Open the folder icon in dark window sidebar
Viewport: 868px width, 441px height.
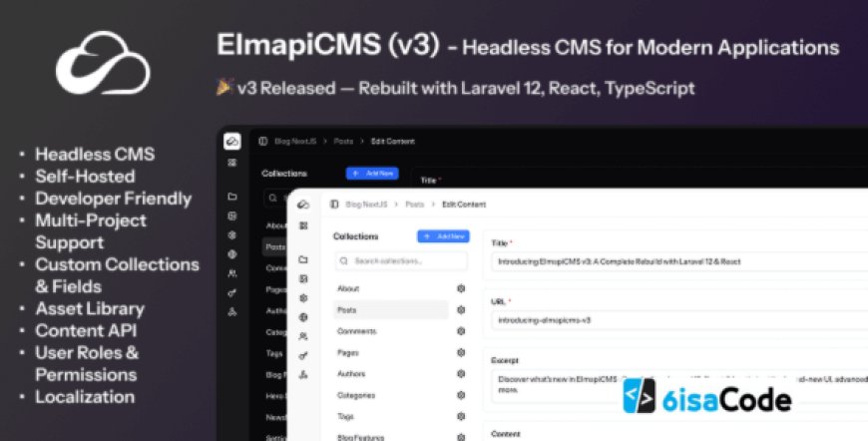tap(232, 197)
